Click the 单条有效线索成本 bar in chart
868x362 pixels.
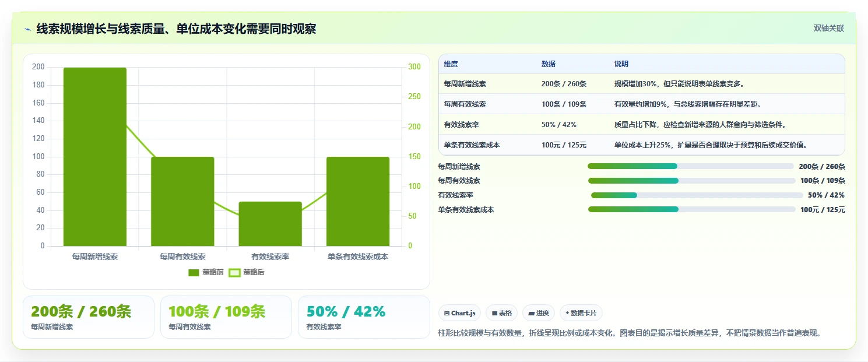click(358, 201)
